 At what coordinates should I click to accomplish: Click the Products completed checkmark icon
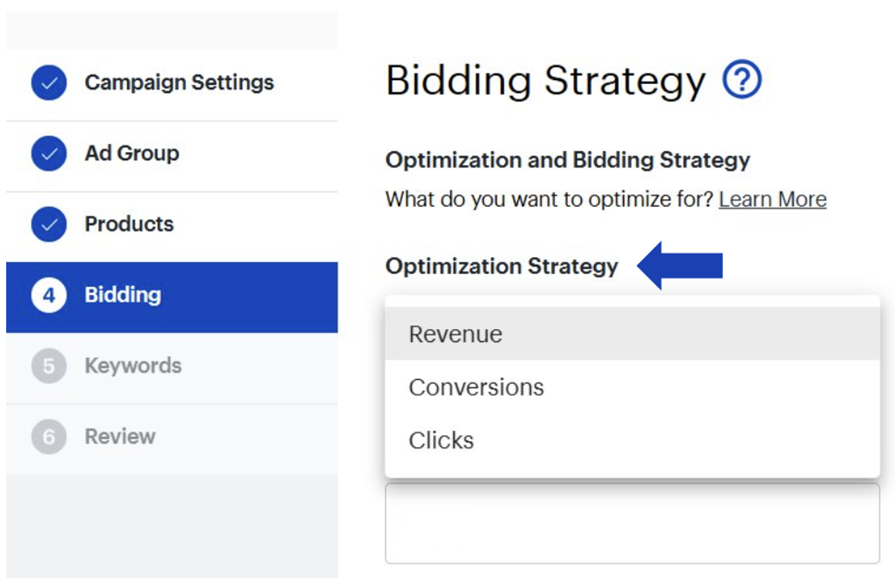(x=49, y=224)
